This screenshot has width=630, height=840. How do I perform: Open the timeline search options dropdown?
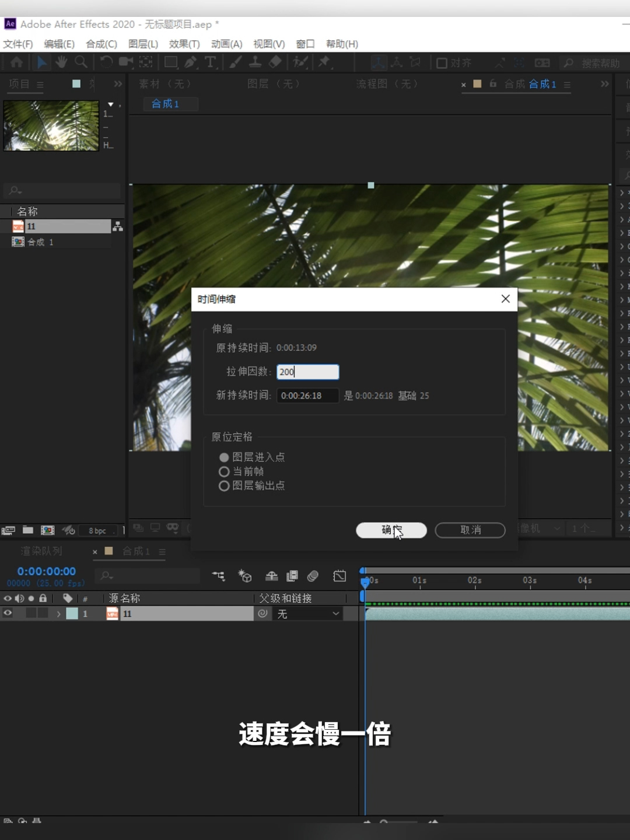coord(107,576)
